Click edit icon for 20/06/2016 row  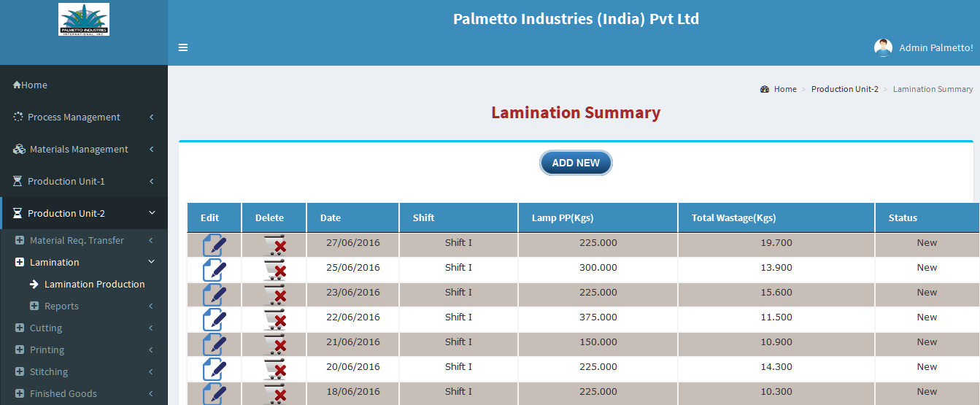pyautogui.click(x=214, y=369)
